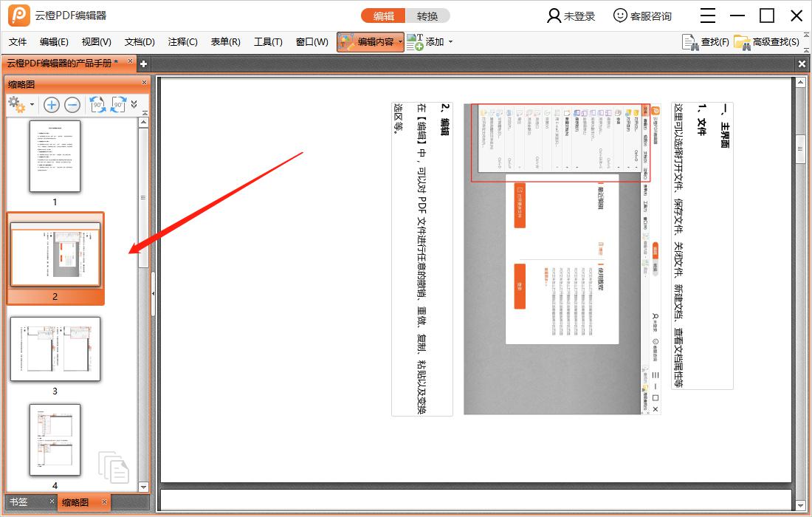
Task: Close the 缩略图 bottom tab
Action: [104, 501]
